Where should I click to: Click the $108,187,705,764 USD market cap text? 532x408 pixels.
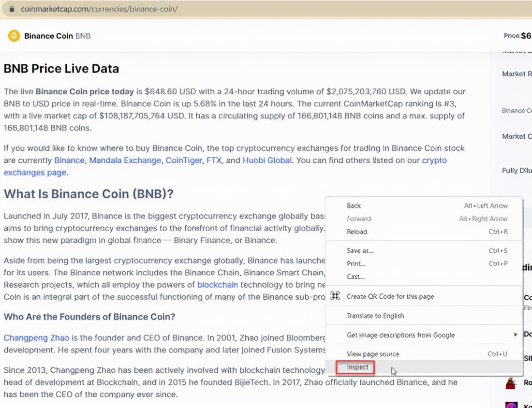pyautogui.click(x=142, y=116)
